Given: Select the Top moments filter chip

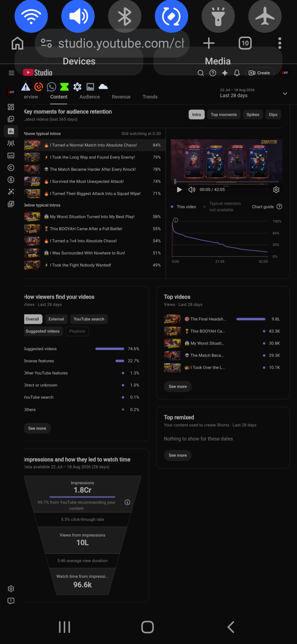Looking at the screenshot, I should (224, 114).
